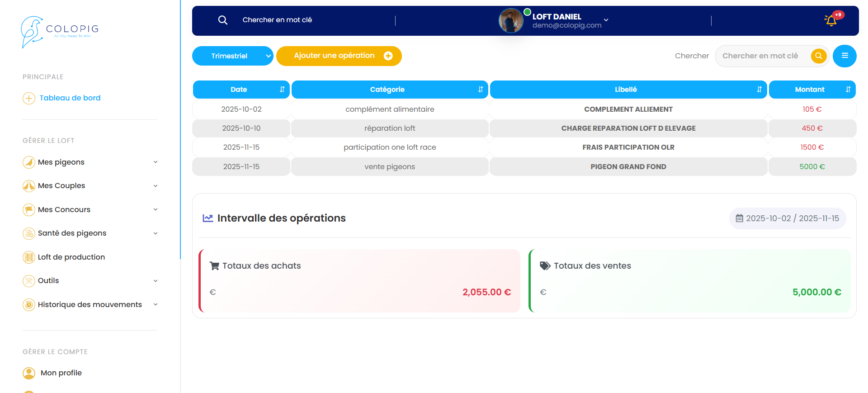Click the calendar icon in date range
Viewport: 868px width, 393px height.
[x=739, y=218]
